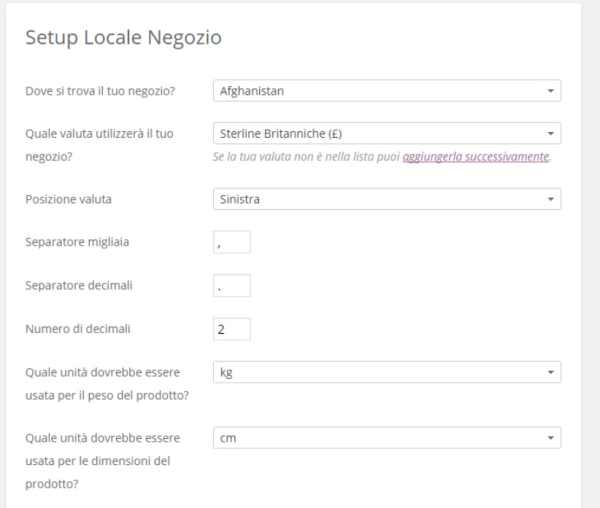The width and height of the screenshot is (600, 508).
Task: Click the product weight unit question label
Action: point(107,384)
